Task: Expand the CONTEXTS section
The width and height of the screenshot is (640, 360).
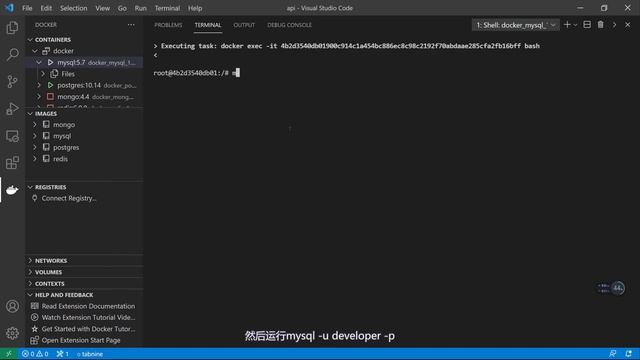Action: [x=30, y=283]
